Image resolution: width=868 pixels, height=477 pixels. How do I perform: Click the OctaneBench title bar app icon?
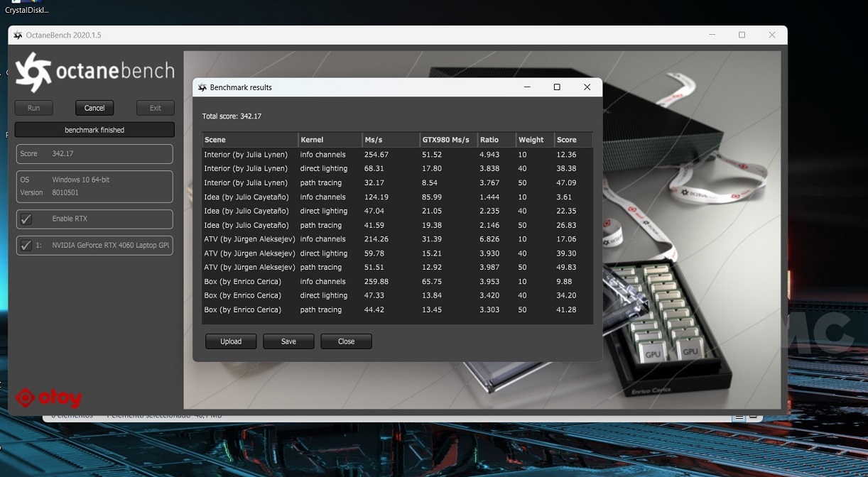pyautogui.click(x=18, y=35)
